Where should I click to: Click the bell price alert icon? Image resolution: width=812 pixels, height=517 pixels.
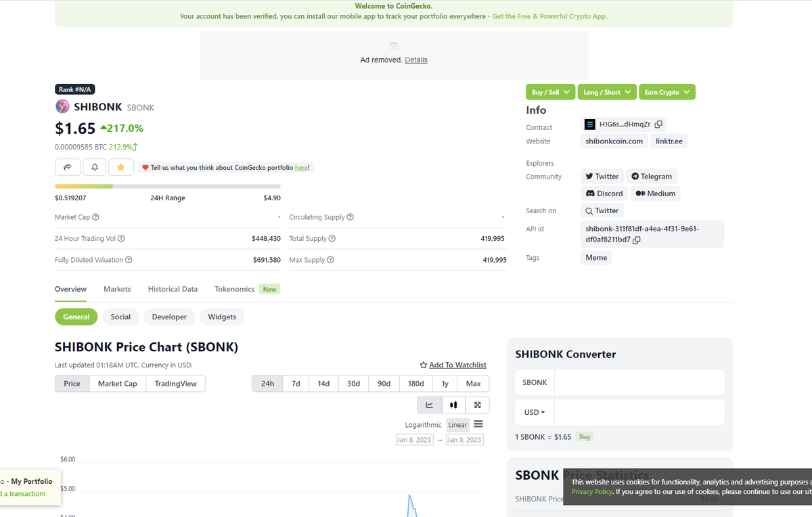tap(95, 166)
